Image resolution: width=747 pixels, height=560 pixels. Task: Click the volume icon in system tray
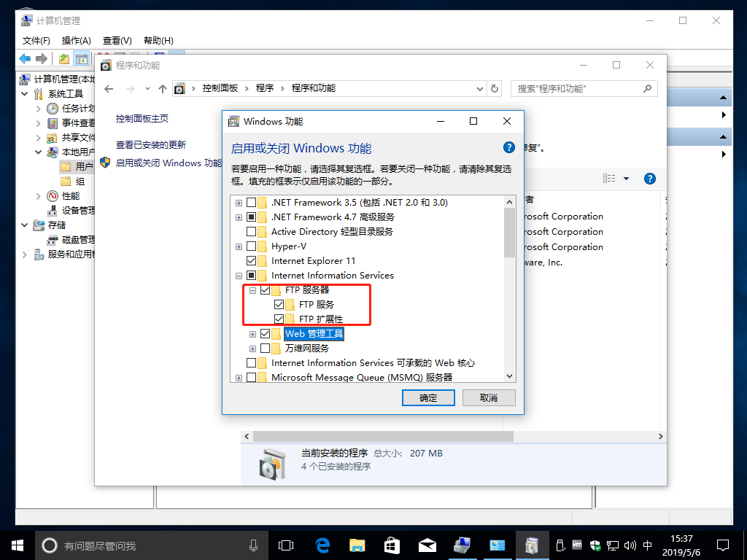630,545
